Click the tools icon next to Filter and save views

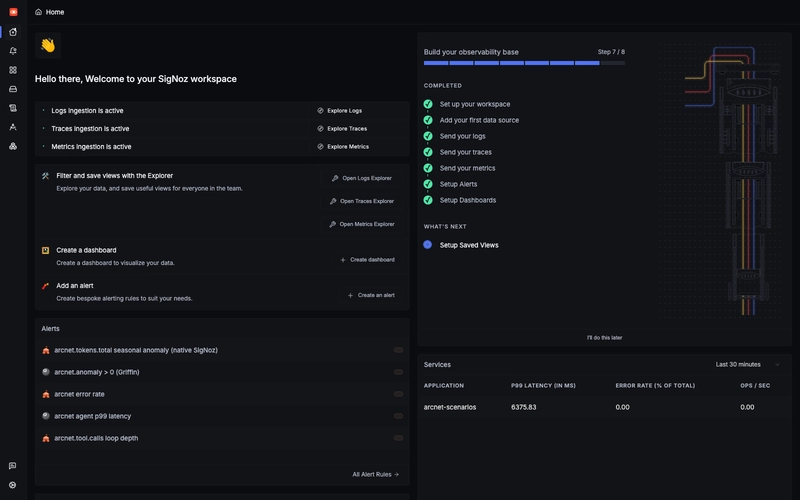(45, 176)
